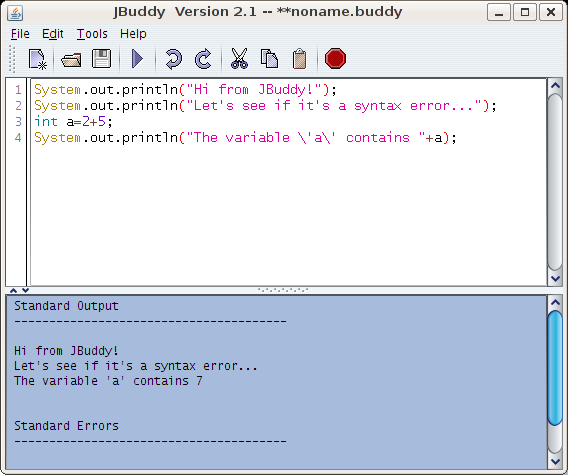
Task: Click editor scrollbar down arrow
Action: coord(555,279)
